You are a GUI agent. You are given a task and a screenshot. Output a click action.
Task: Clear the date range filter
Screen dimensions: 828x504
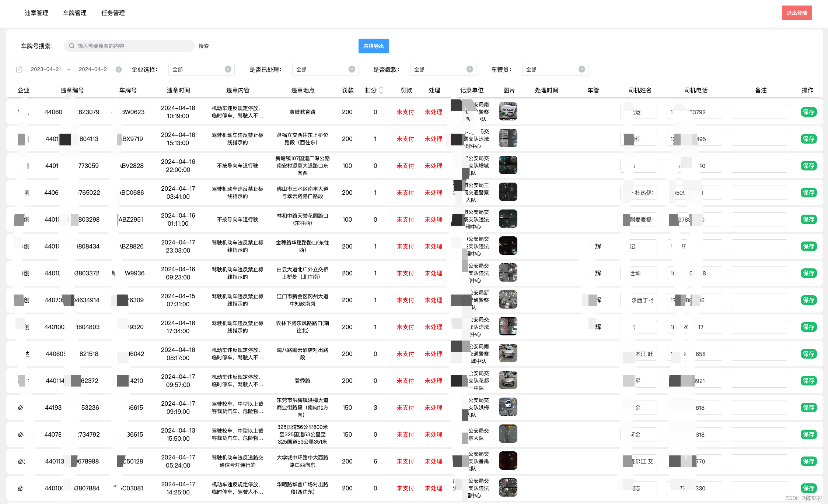tap(119, 69)
